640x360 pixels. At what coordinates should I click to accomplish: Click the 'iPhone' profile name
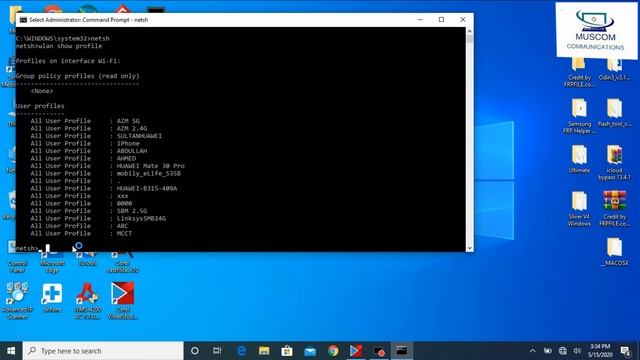[x=128, y=143]
